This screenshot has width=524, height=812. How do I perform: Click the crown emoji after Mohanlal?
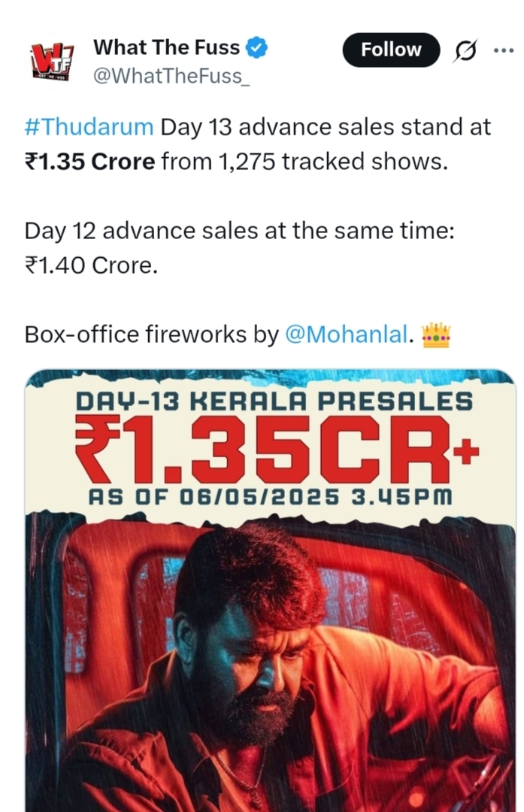[x=436, y=335]
